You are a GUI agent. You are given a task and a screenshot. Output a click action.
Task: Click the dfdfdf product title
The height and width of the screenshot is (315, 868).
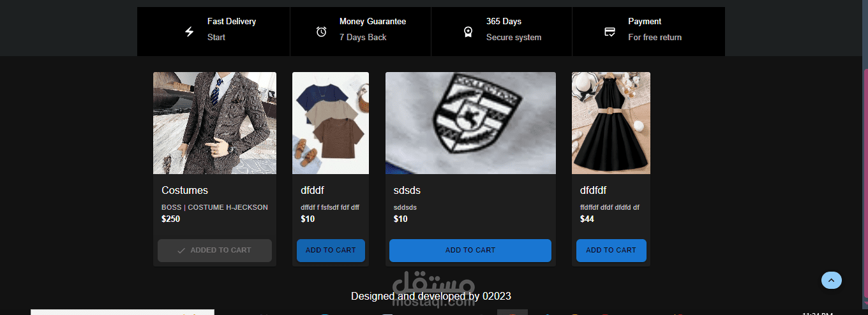(x=594, y=190)
